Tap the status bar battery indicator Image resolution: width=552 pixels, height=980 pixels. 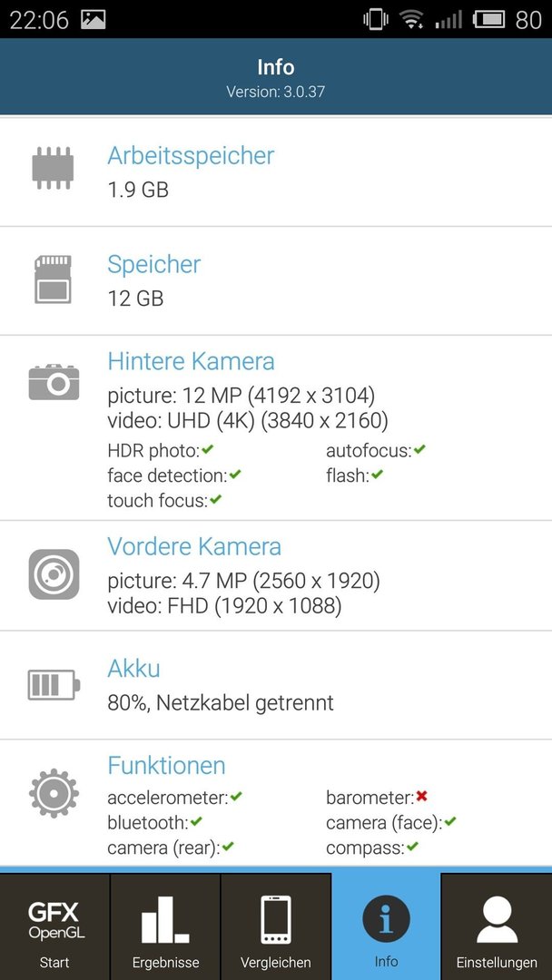click(x=488, y=20)
